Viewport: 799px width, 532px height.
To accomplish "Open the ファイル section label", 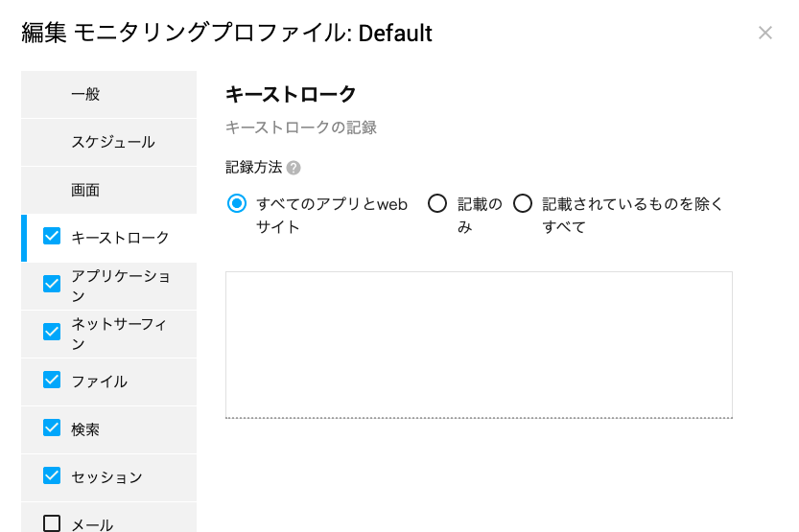I will tap(100, 382).
